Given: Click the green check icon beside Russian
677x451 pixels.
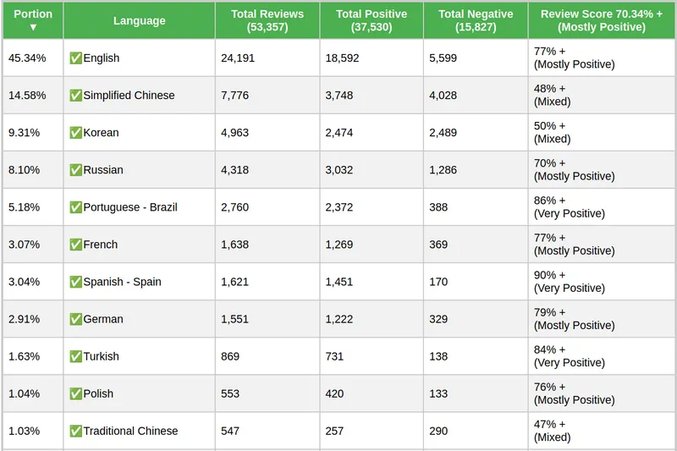Looking at the screenshot, I should 76,170.
